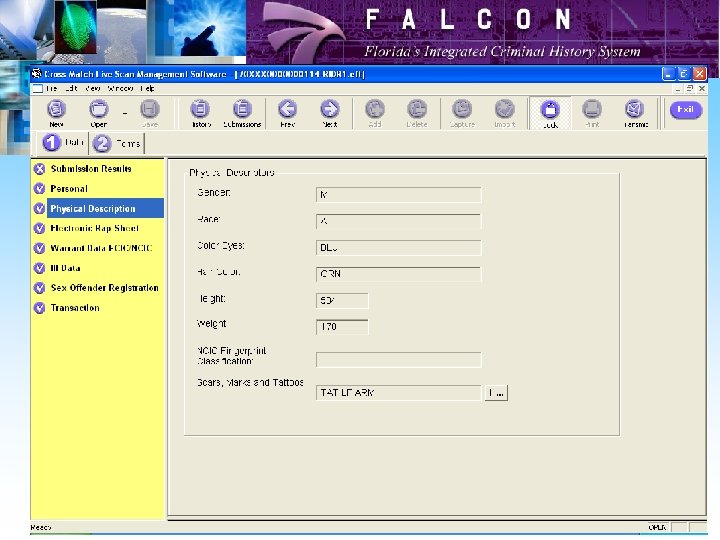
Task: Open the ellipsis button next to Scars field
Action: coord(496,393)
